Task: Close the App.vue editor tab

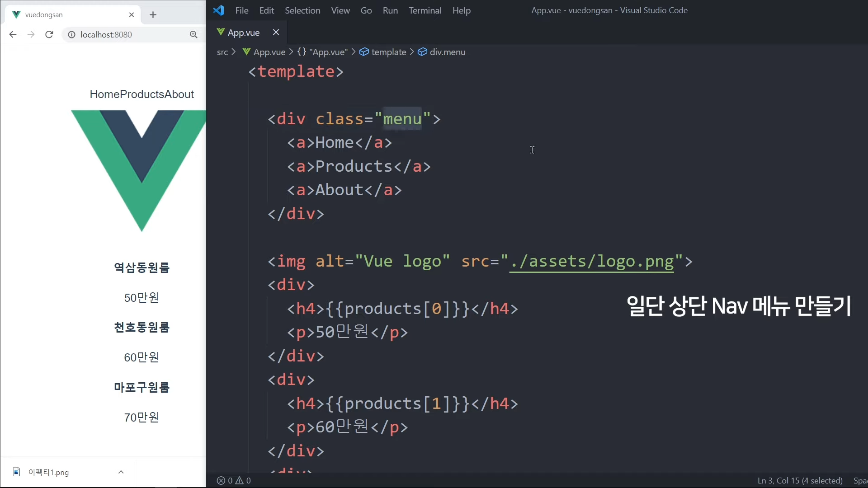Action: coord(276,32)
